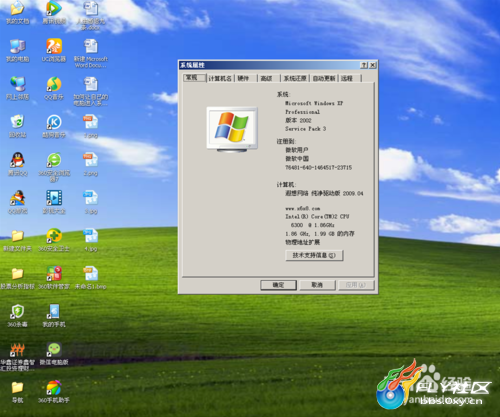
Task: Click the dialog help question mark button
Action: pyautogui.click(x=364, y=65)
